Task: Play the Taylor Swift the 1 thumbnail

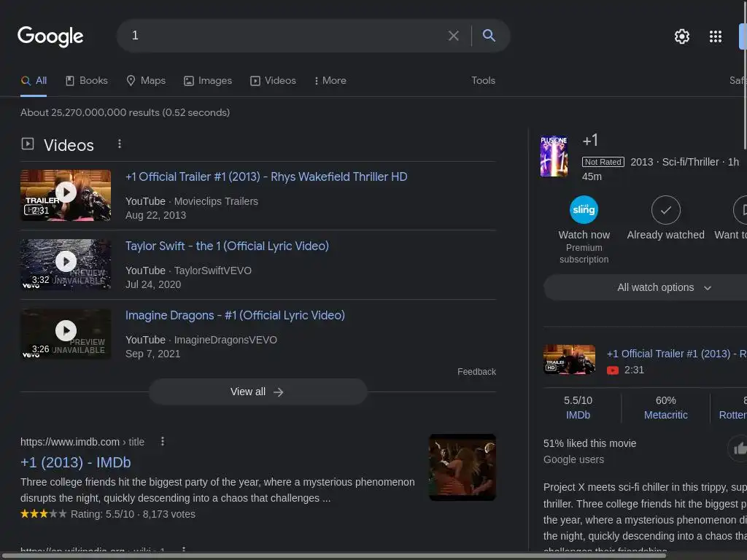Action: [x=66, y=264]
